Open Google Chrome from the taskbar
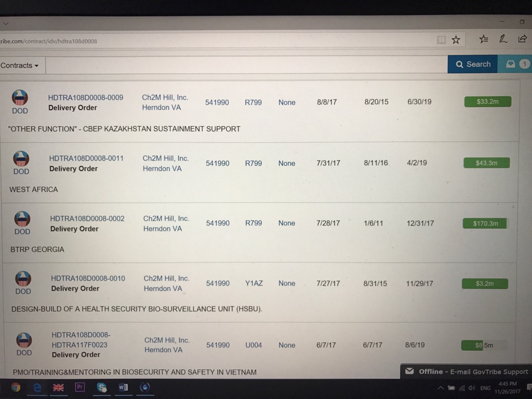The width and height of the screenshot is (532, 399). point(16,388)
